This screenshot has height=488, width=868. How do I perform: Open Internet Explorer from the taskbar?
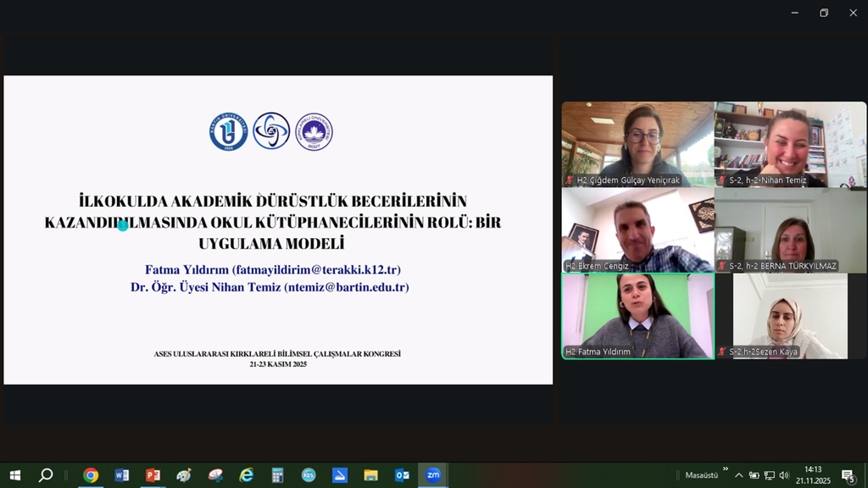pos(246,475)
